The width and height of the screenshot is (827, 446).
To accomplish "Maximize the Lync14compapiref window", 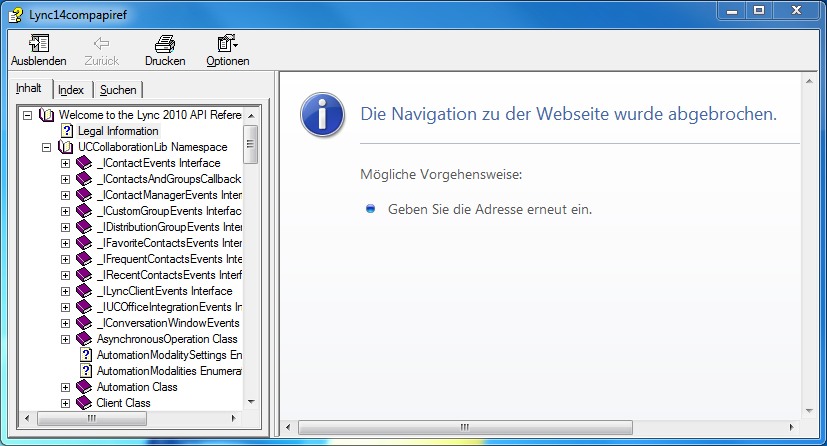I will point(759,10).
